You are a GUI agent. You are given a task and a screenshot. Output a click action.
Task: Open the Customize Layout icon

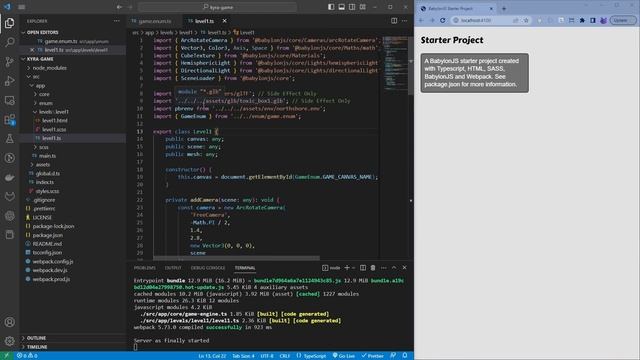362,7
